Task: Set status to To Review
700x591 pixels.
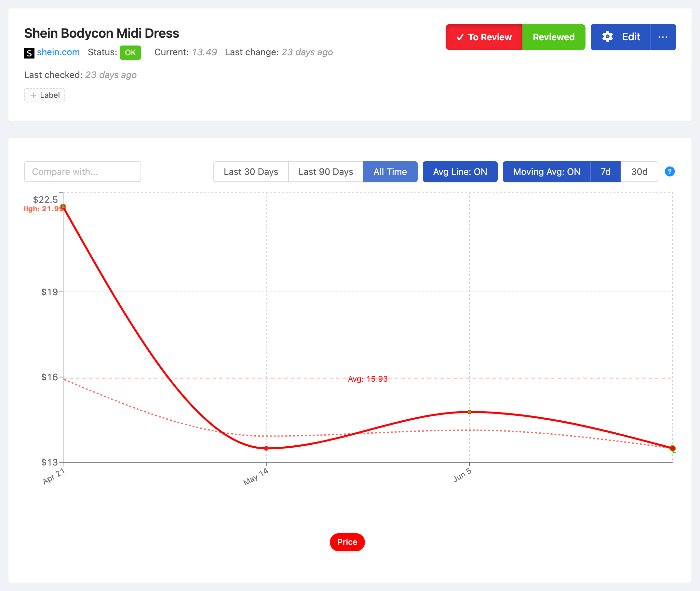Action: coord(484,37)
